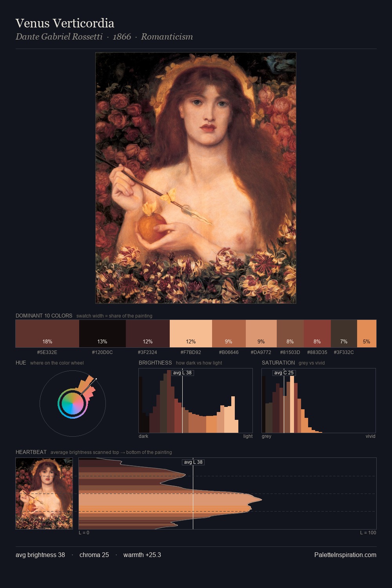Click the SATURATION section heading
This screenshot has height=588, width=392.
(x=278, y=363)
